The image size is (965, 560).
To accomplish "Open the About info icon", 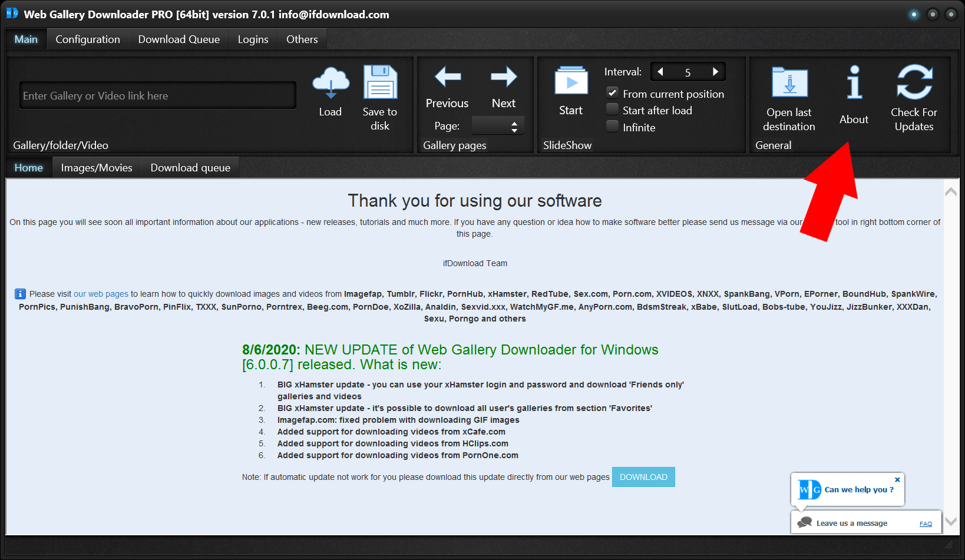I will click(854, 82).
